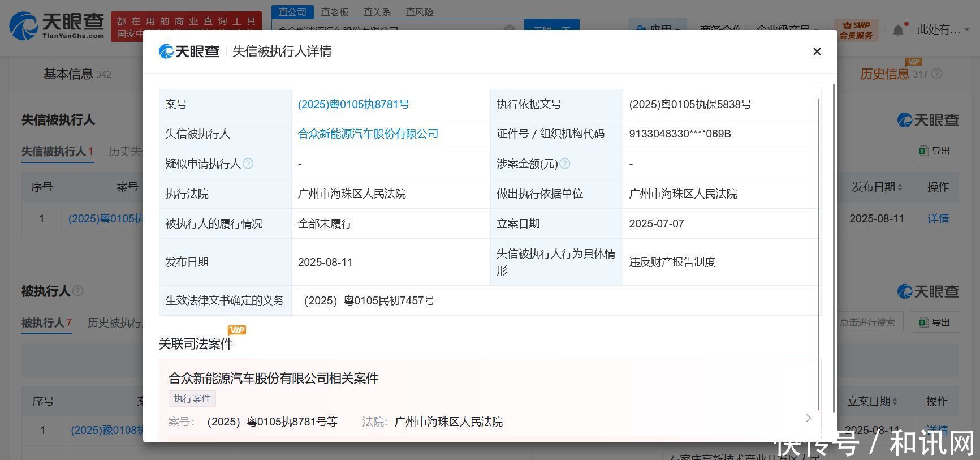
Task: Open the 此处有… user account dropdown
Action: pyautogui.click(x=943, y=29)
